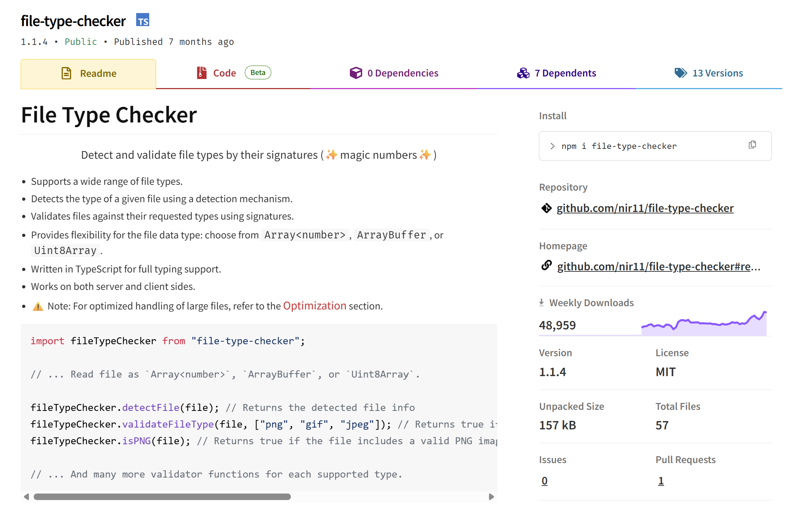Click the code block scroll right arrow
Viewport: 812px width, 508px height.
coord(491,497)
